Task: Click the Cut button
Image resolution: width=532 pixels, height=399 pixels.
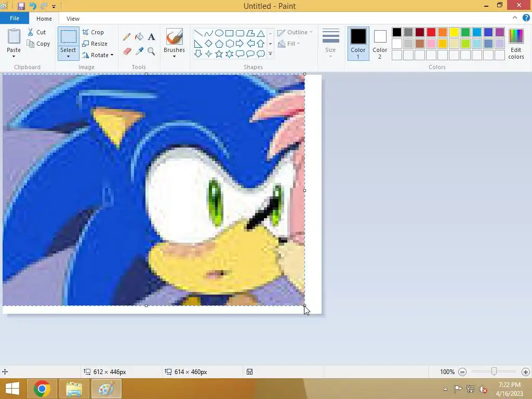Action: point(37,32)
